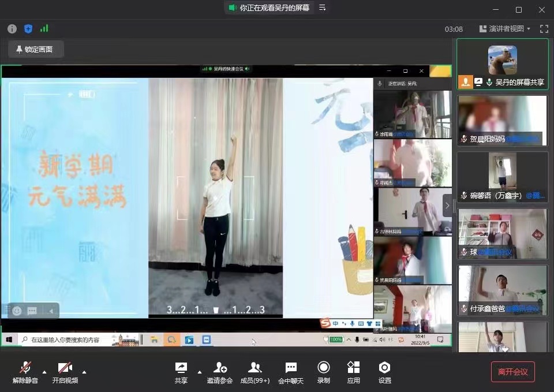The height and width of the screenshot is (392, 554).
Task: Expand the audio options arrow beside 解除静音
Action: coord(44,372)
